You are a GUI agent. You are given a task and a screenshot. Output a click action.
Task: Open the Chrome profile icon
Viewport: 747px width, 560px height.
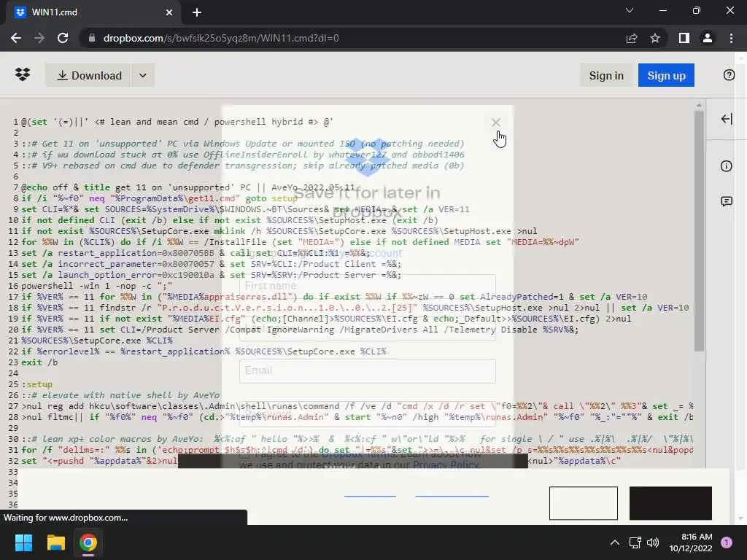[708, 38]
